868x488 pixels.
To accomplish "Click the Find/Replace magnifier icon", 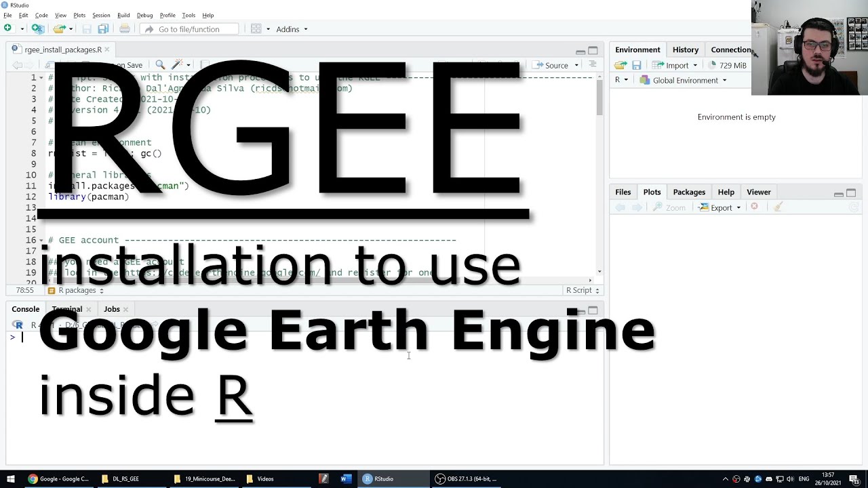I will (160, 64).
